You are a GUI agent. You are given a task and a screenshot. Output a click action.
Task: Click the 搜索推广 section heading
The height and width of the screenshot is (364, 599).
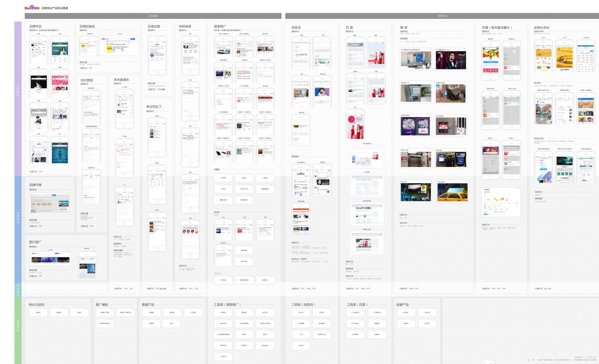coord(220,27)
